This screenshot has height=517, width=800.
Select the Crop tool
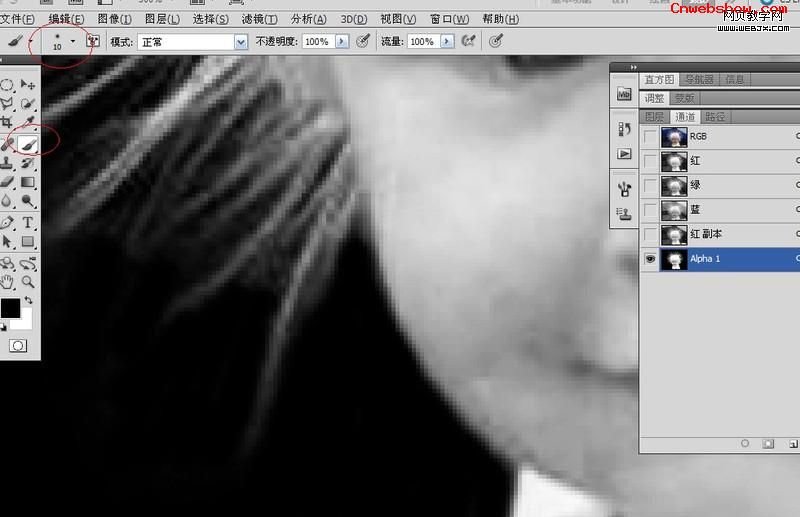tap(7, 123)
